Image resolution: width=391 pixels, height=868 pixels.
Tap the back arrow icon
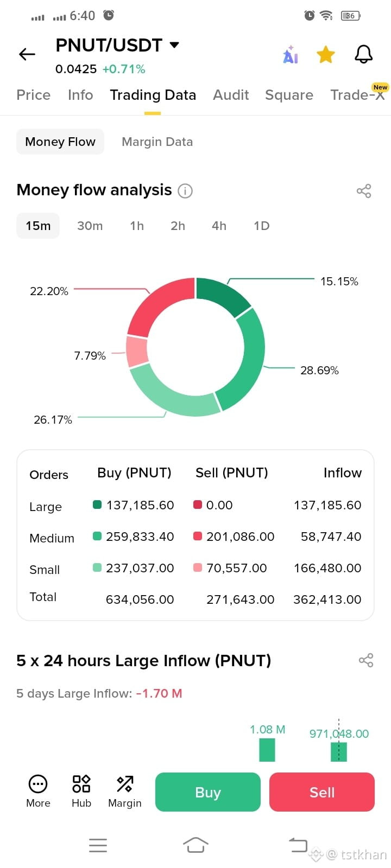pyautogui.click(x=27, y=54)
